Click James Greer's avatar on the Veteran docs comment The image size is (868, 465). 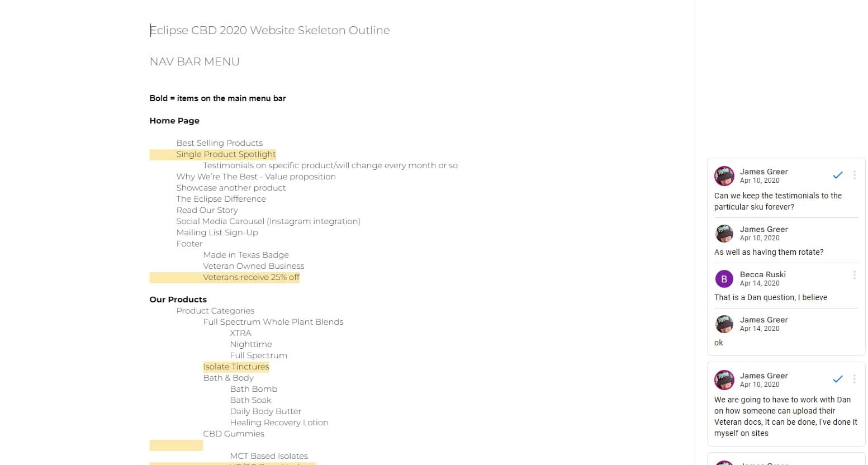724,379
